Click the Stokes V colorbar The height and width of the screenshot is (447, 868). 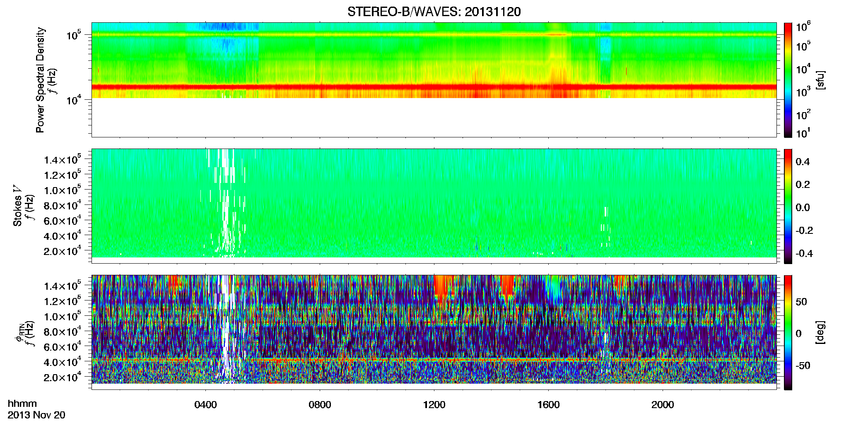(x=788, y=206)
